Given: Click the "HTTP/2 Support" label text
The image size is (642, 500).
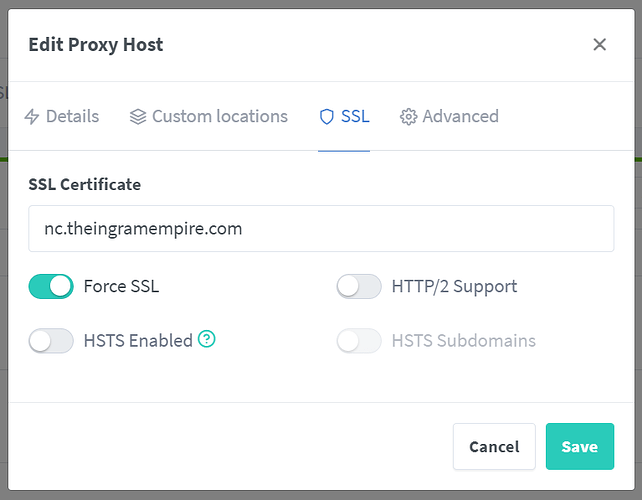Looking at the screenshot, I should [455, 286].
